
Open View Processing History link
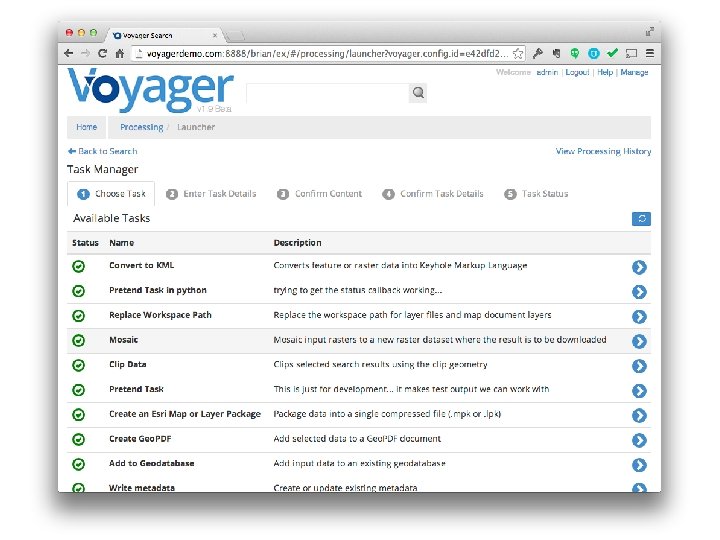pos(603,151)
